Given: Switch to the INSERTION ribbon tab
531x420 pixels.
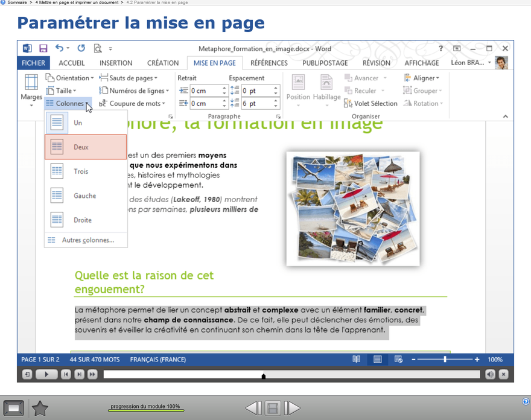Looking at the screenshot, I should tap(116, 63).
